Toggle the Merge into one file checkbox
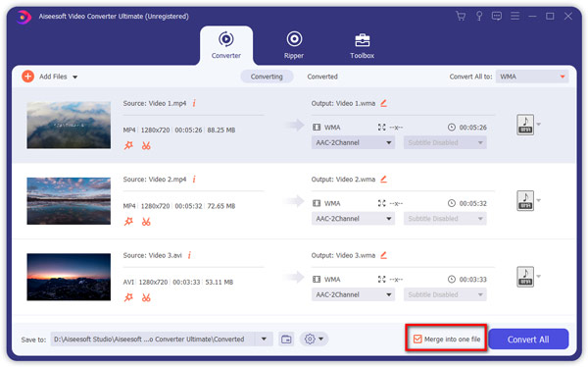This screenshot has width=588, height=367. pyautogui.click(x=417, y=340)
